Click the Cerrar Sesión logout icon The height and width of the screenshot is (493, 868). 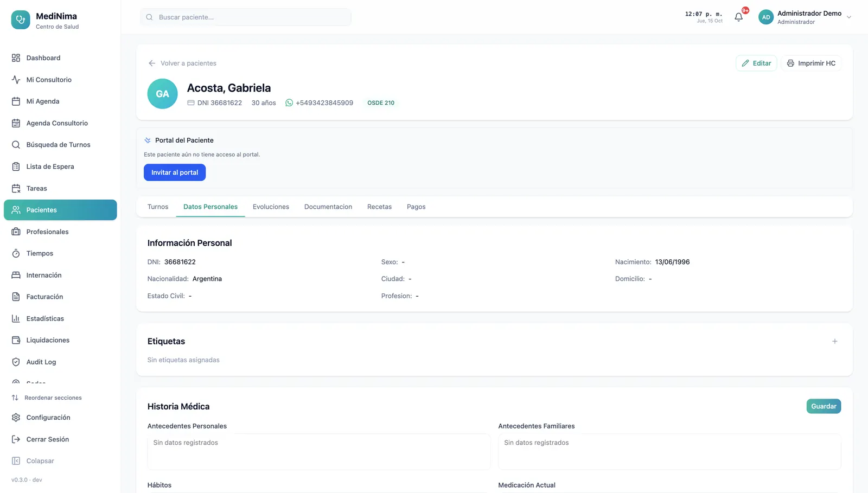(x=16, y=439)
